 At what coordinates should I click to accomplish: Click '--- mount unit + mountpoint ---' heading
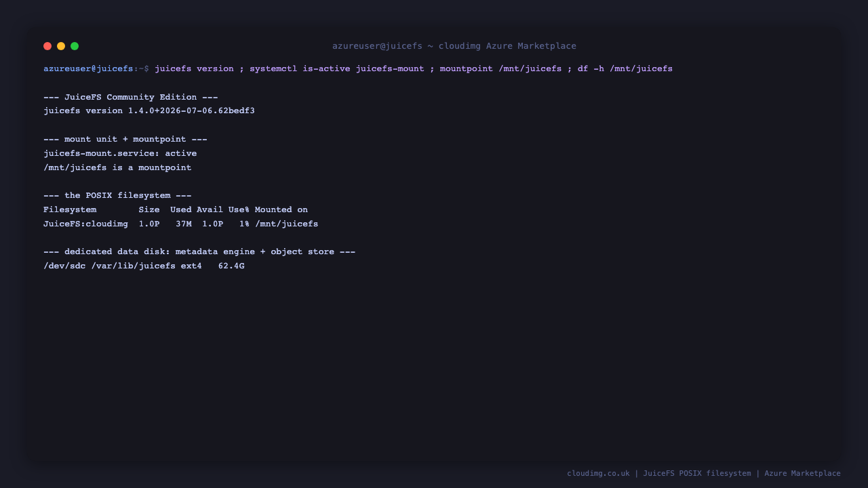tap(125, 139)
